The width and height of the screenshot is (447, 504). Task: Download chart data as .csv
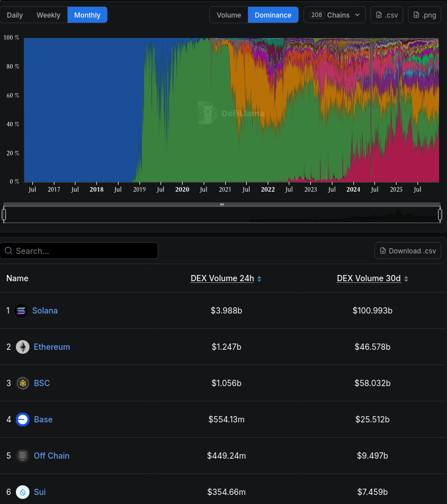387,15
